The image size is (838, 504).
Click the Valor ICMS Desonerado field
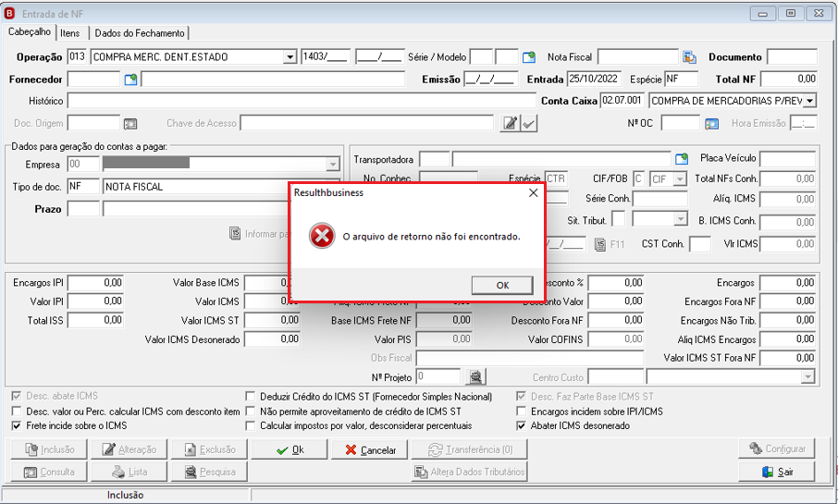[x=272, y=339]
